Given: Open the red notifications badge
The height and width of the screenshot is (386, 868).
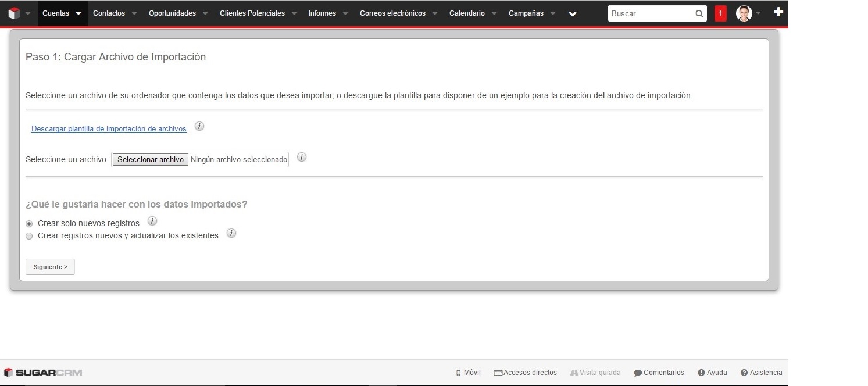Looking at the screenshot, I should pyautogui.click(x=720, y=13).
